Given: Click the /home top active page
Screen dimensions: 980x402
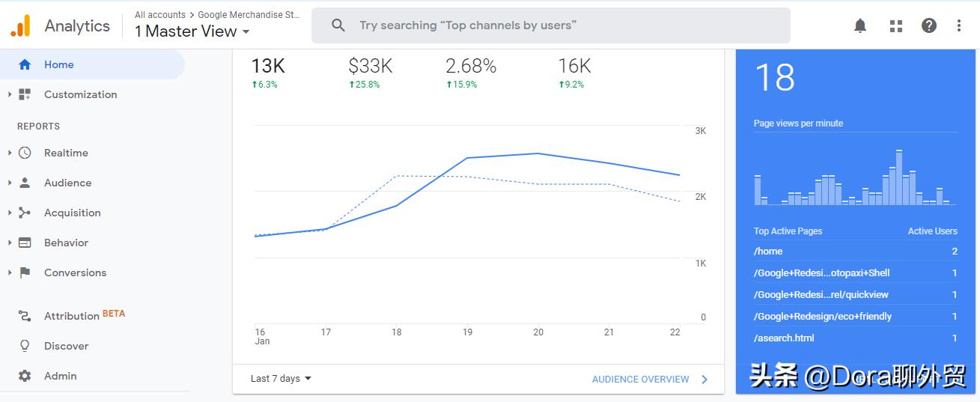Looking at the screenshot, I should tap(768, 252).
